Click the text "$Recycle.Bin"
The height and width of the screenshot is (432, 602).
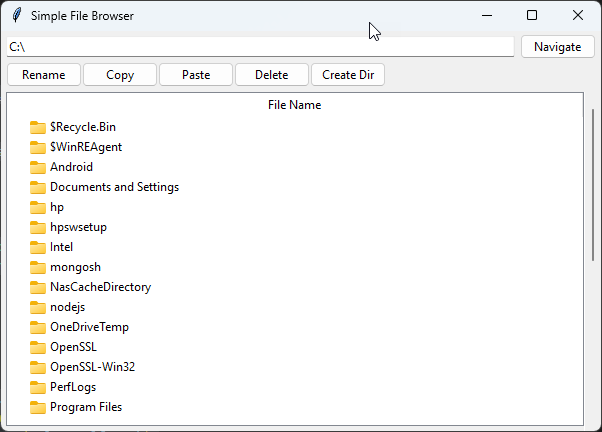83,127
